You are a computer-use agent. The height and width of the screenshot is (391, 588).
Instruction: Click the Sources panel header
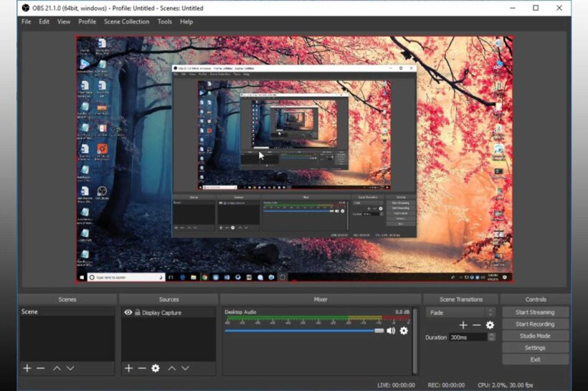[169, 299]
